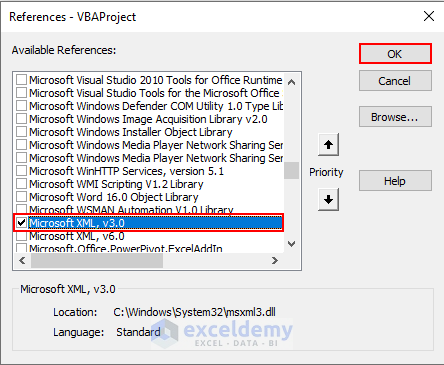
Task: Click the horizontal scrollbar thumb
Action: (97, 260)
